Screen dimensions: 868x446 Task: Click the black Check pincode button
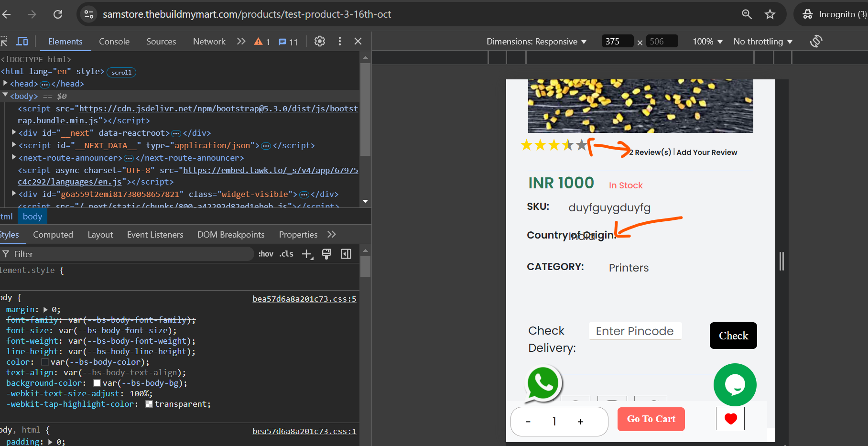(733, 336)
